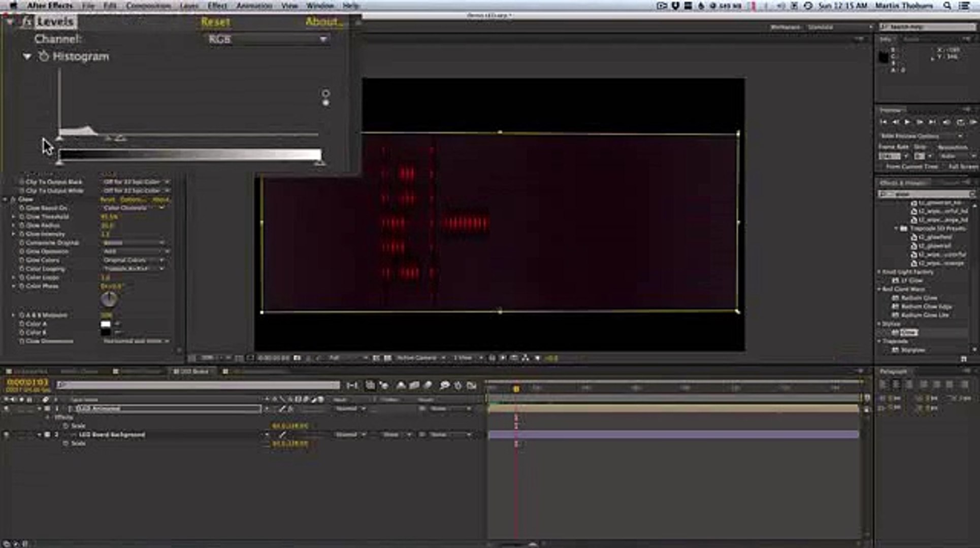Click the output black slider on gradient bar
Screen dimensions: 980x548
point(59,162)
